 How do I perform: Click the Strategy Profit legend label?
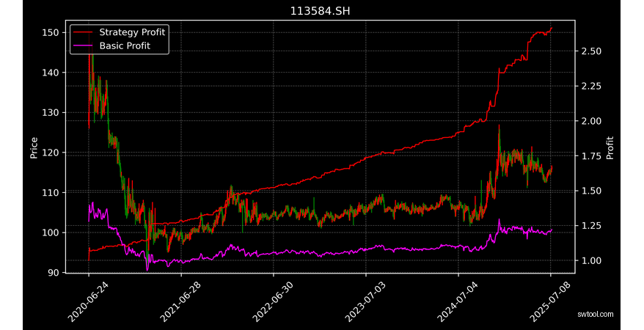[x=132, y=32]
